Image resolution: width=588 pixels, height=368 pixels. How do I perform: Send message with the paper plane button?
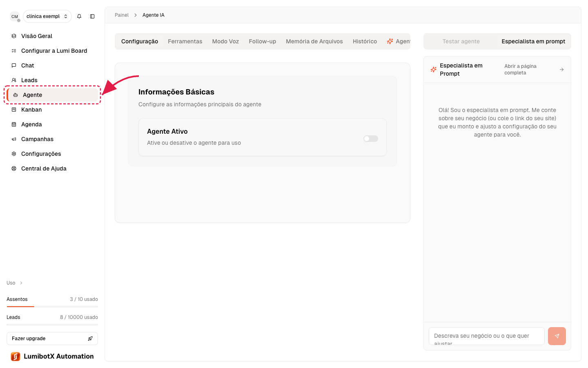(x=557, y=336)
